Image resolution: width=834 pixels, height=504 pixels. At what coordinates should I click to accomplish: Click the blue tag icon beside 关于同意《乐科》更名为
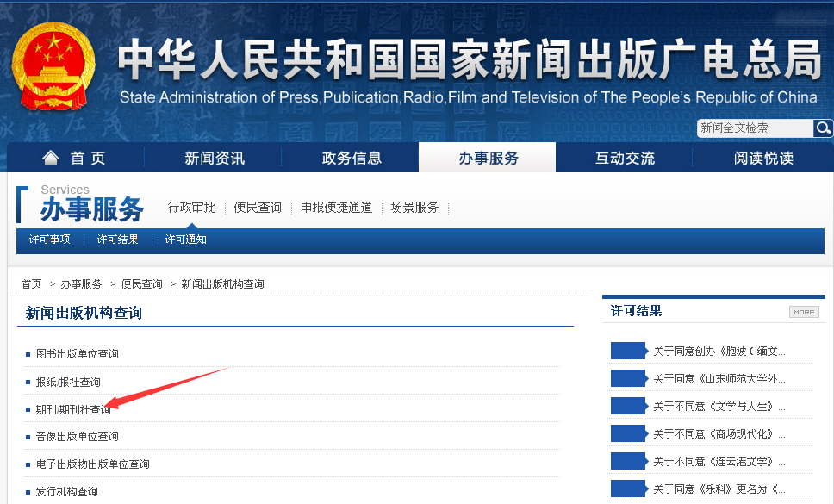(x=629, y=488)
